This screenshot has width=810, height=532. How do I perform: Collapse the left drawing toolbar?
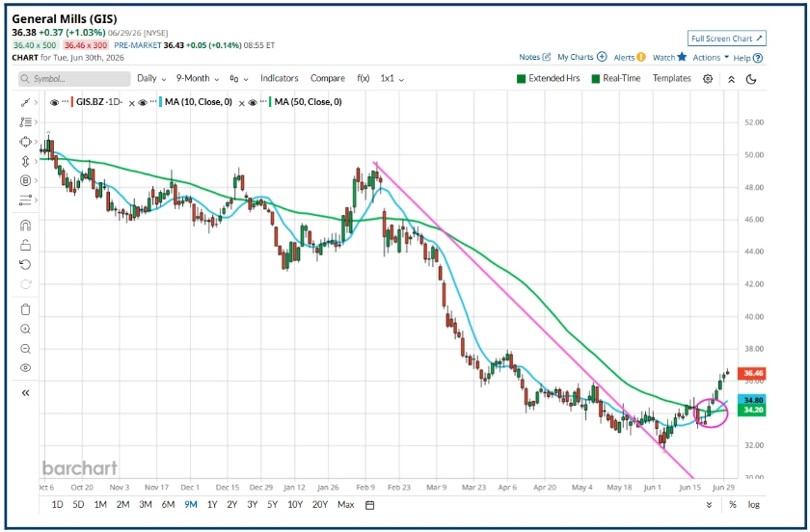click(25, 393)
